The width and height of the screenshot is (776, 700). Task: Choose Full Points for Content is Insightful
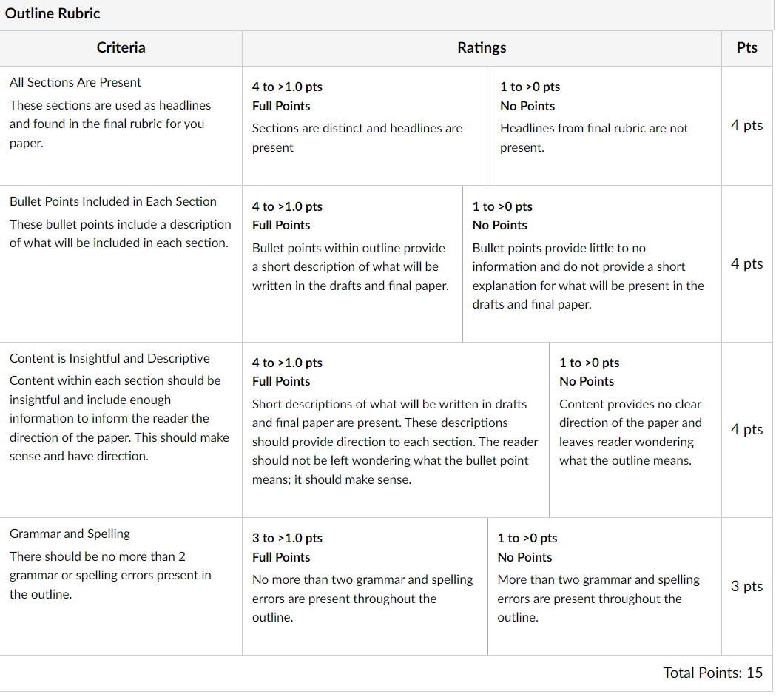click(x=396, y=430)
